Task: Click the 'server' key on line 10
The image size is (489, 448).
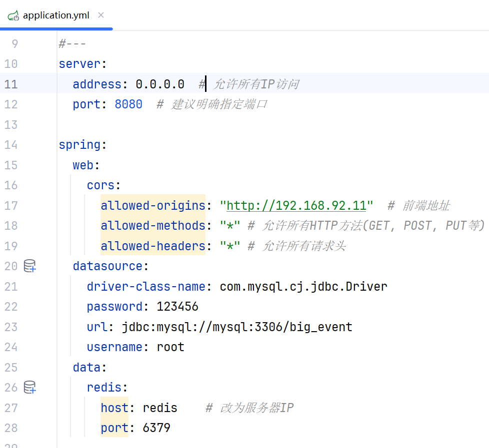Action: point(79,64)
